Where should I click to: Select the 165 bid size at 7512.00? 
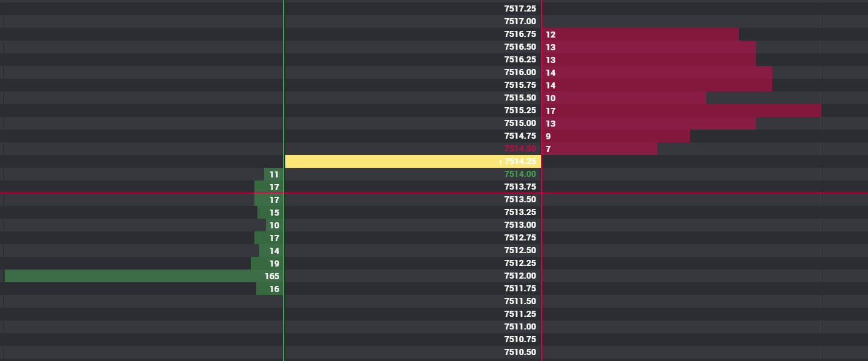(272, 276)
